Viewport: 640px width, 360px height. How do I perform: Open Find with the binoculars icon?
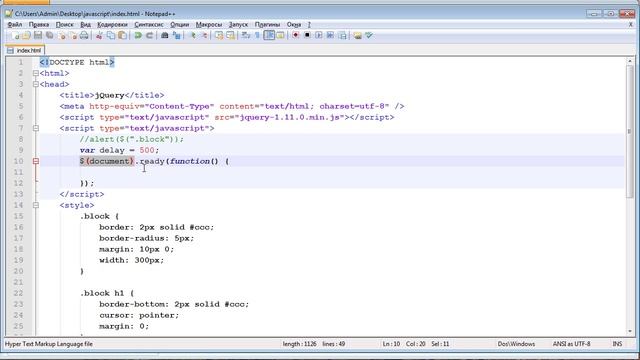164,36
